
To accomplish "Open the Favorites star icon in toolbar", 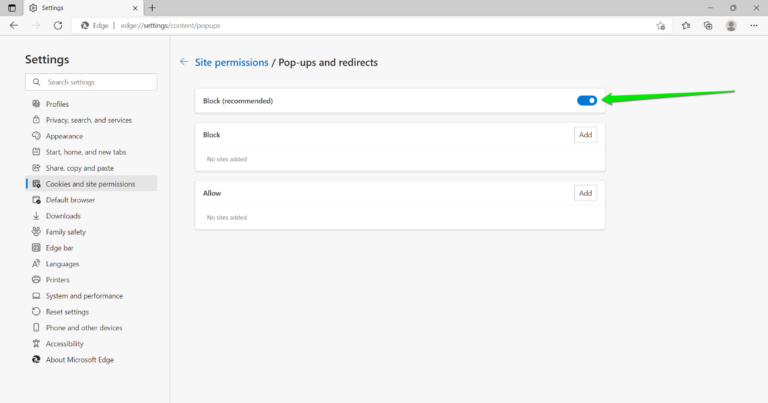I will [686, 25].
